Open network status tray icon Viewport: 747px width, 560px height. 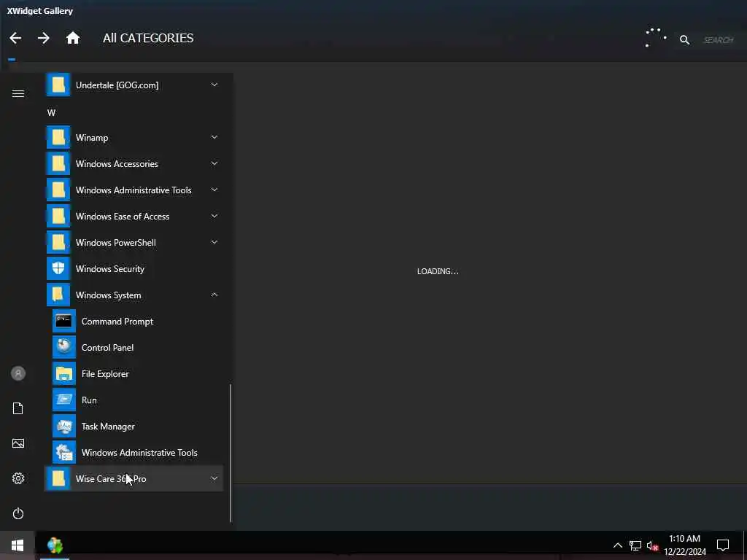tap(635, 545)
